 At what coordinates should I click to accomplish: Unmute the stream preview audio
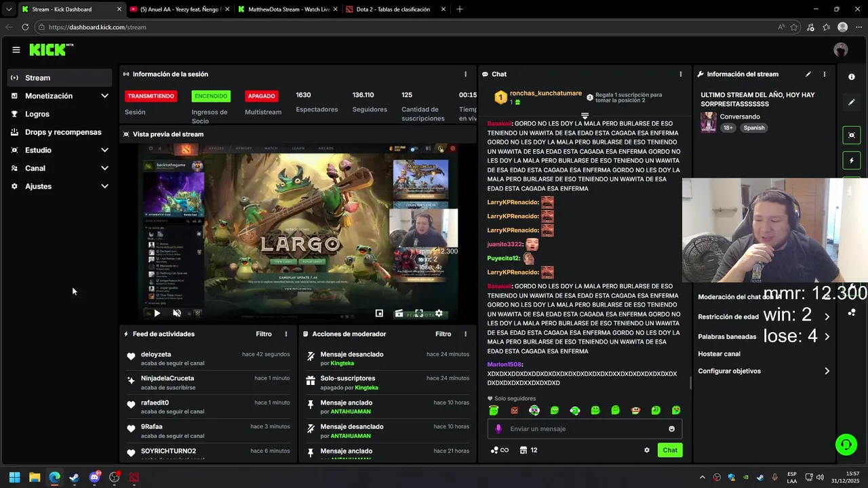[177, 313]
